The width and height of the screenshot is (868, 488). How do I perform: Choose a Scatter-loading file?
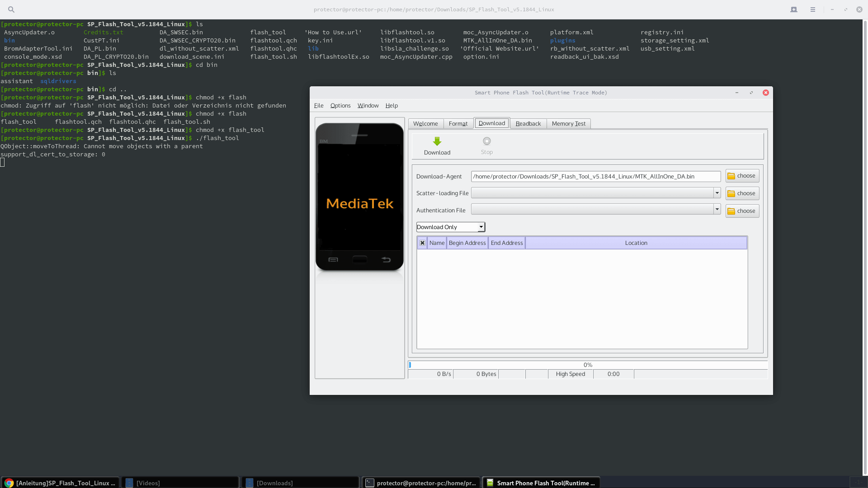742,193
